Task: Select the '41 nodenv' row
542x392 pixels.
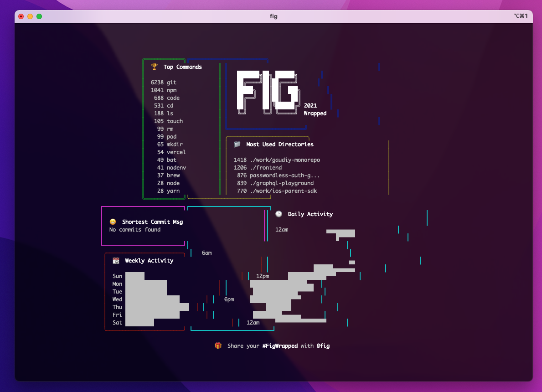Action: (x=171, y=168)
